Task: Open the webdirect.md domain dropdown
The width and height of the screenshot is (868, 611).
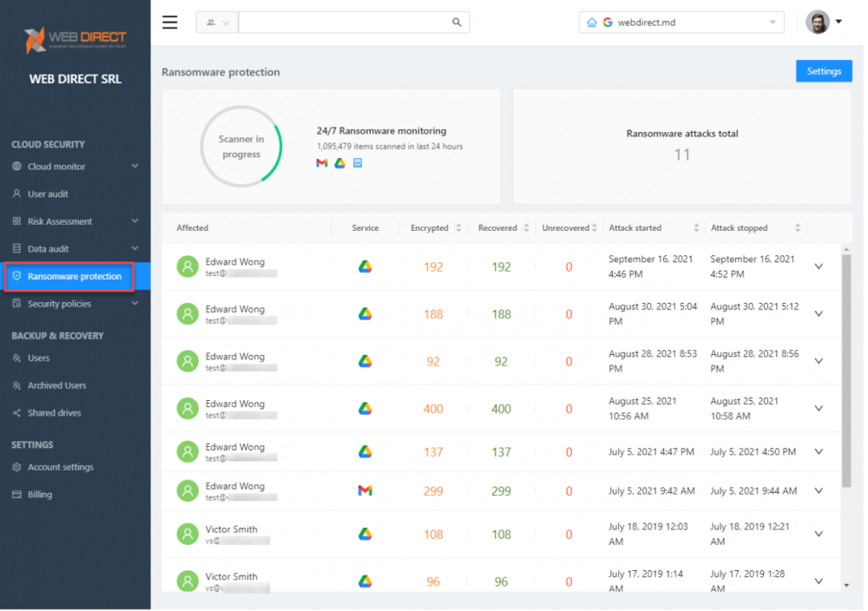Action: coord(681,23)
